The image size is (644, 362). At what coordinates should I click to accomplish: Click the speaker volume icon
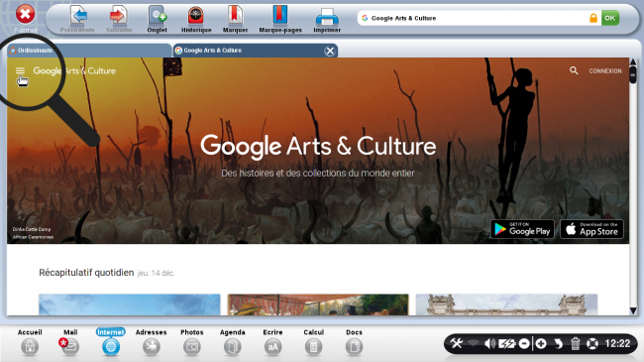pyautogui.click(x=489, y=343)
